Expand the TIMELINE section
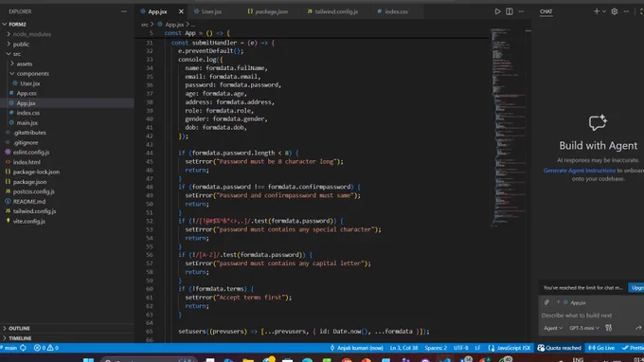Screen dimensions: 644x362 tap(20, 338)
